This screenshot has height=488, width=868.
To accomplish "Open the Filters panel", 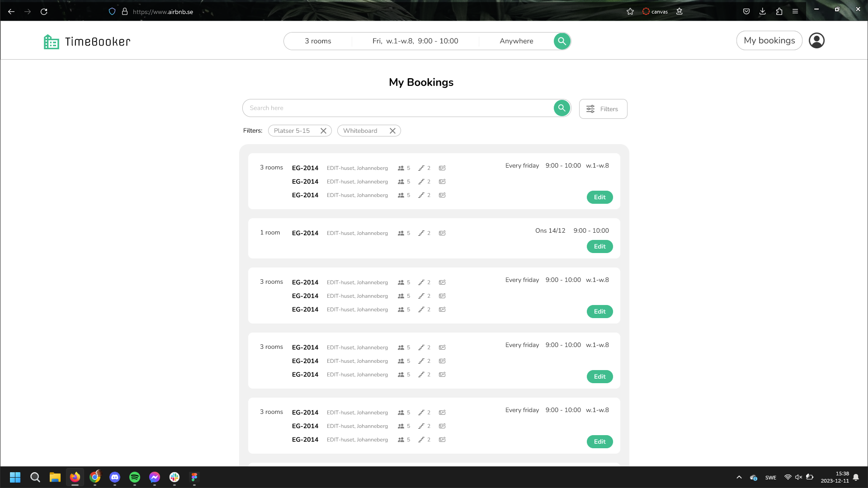I will pyautogui.click(x=603, y=109).
